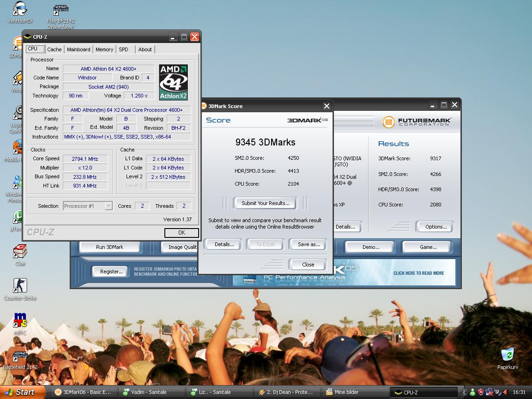Screen dimensions: 532x399
Task: Switch to the Cache tab in CPU-Z
Action: (54, 49)
